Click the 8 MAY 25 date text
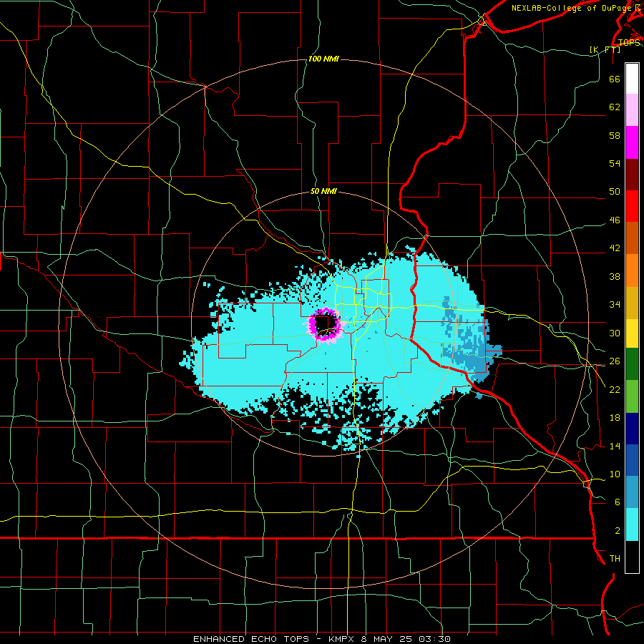Screen dimensions: 644x644 point(388,639)
